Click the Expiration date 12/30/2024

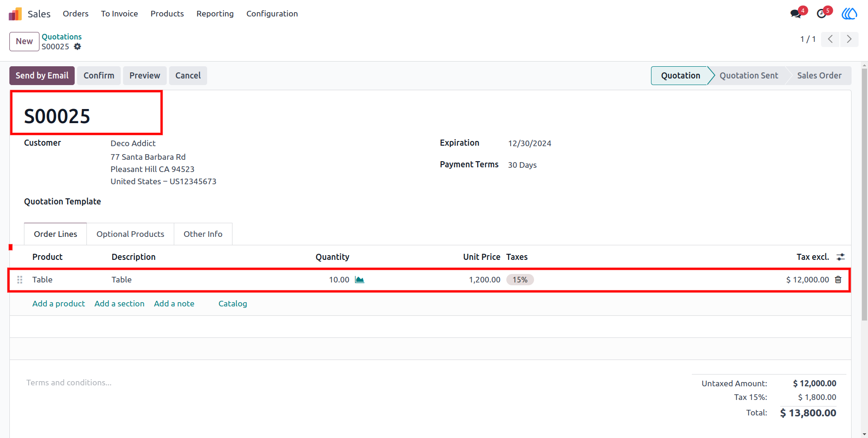coord(530,143)
